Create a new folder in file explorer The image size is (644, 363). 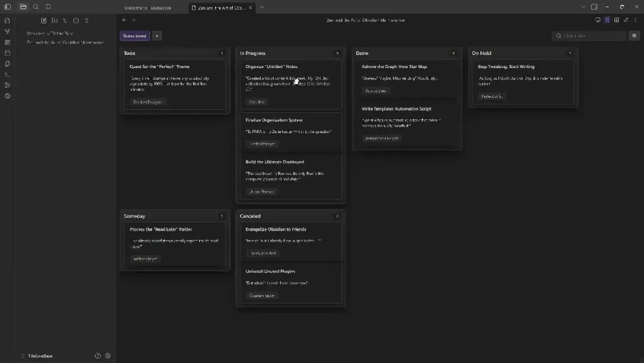coord(54,20)
